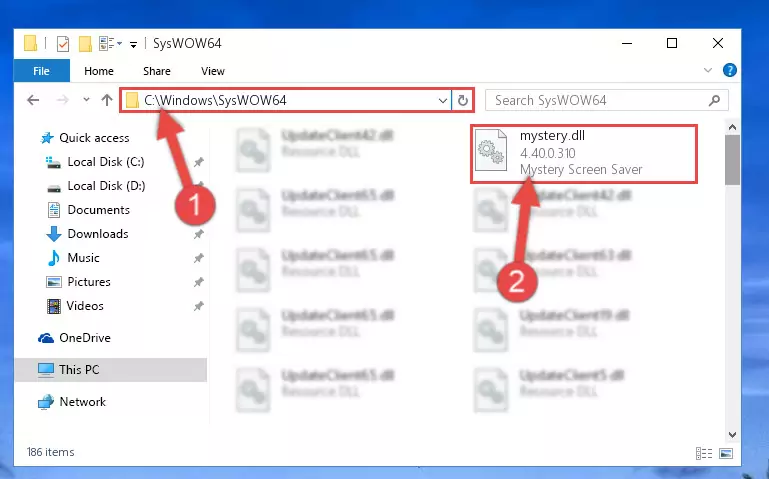Click the pin icon next to Music
Image resolution: width=769 pixels, height=479 pixels.
pyautogui.click(x=198, y=258)
